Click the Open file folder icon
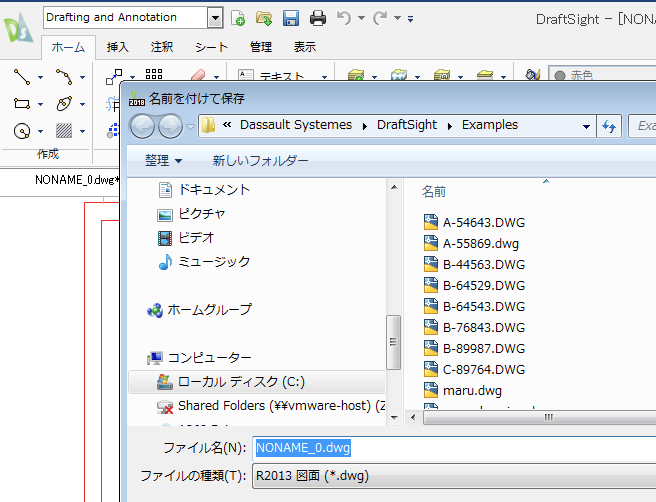This screenshot has width=656, height=502. (x=264, y=18)
